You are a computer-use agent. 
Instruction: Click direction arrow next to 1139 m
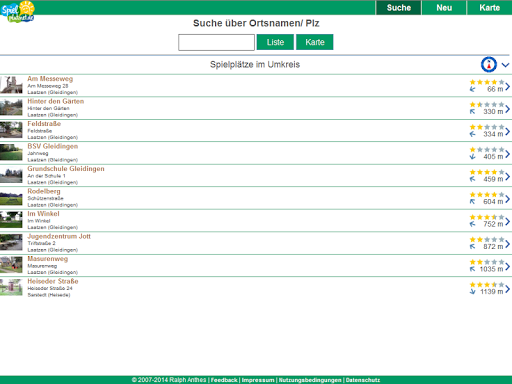[x=472, y=292]
